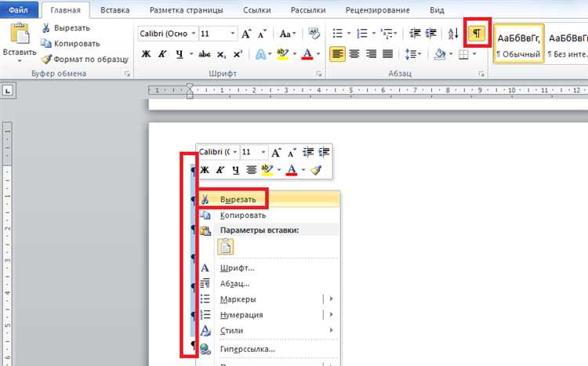The height and width of the screenshot is (366, 588).
Task: Expand the line spacing dropdown
Action: click(413, 54)
